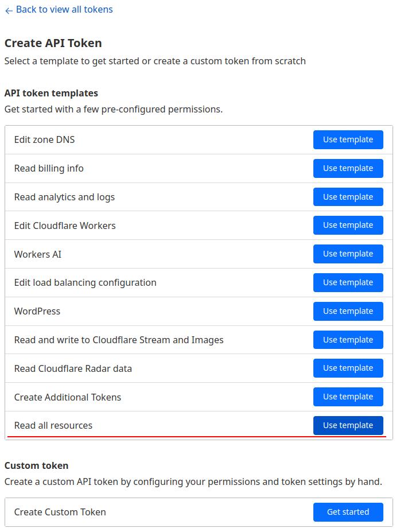Select the 'Edit zone DNS' row text
Viewport: 400px width, 532px height.
click(44, 140)
